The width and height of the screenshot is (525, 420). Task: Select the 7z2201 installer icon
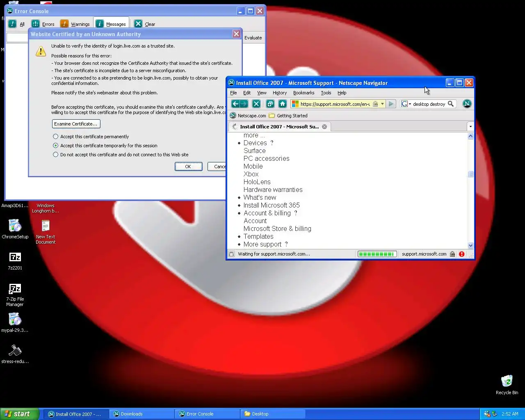[x=15, y=260]
